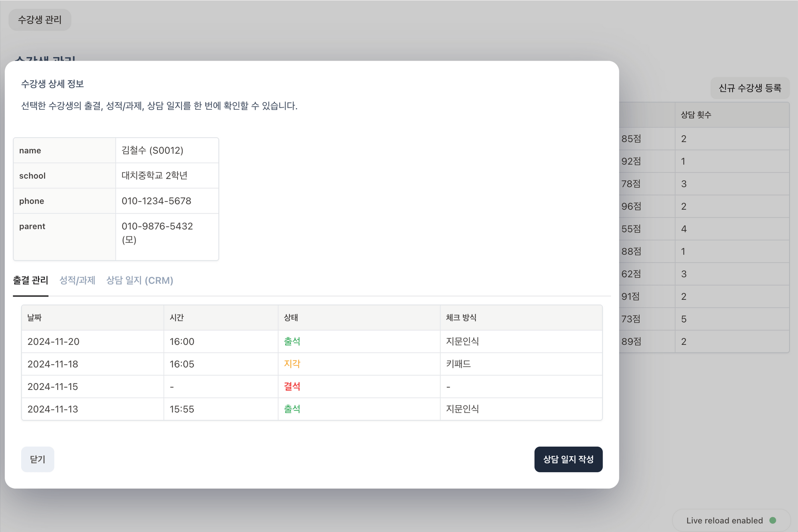Image resolution: width=798 pixels, height=532 pixels.
Task: Click the 날짜 column header
Action: tap(34, 318)
